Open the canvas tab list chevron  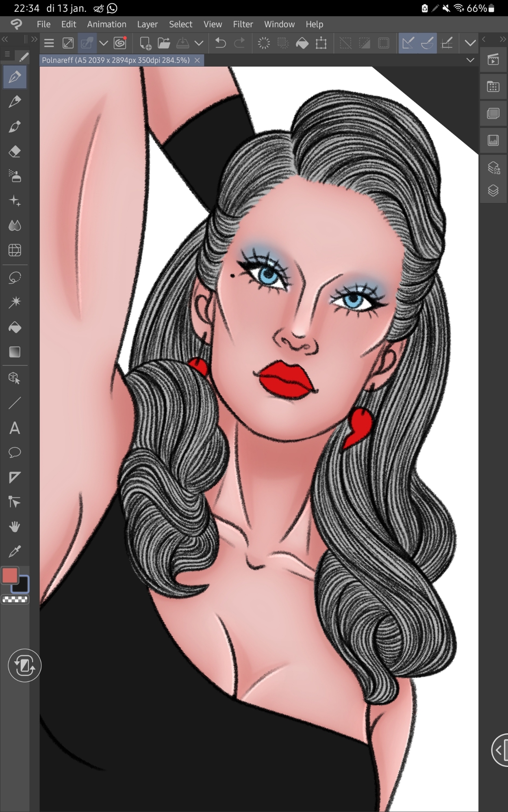(470, 60)
